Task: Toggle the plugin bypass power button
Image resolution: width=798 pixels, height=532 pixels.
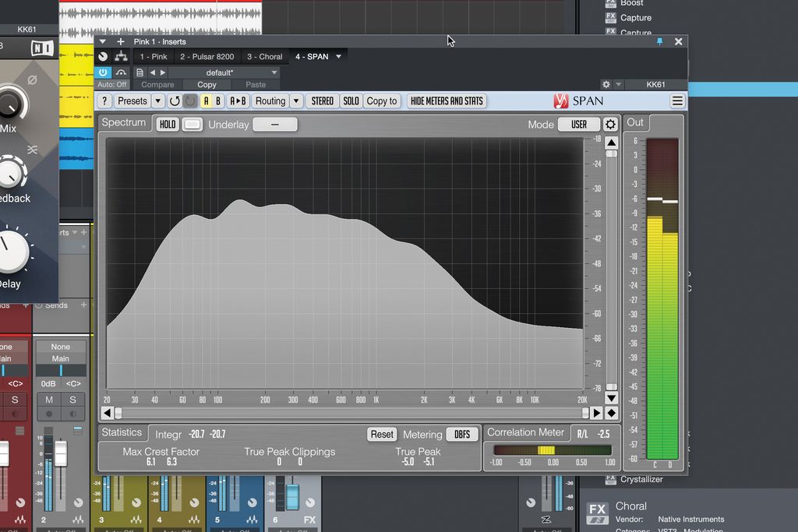Action: 103,72
